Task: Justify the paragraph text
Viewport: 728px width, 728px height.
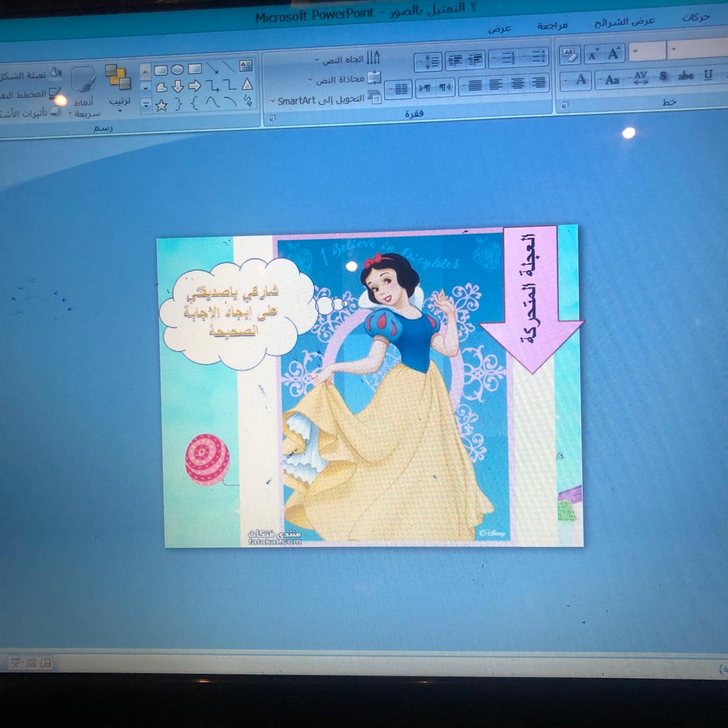Action: pyautogui.click(x=472, y=85)
